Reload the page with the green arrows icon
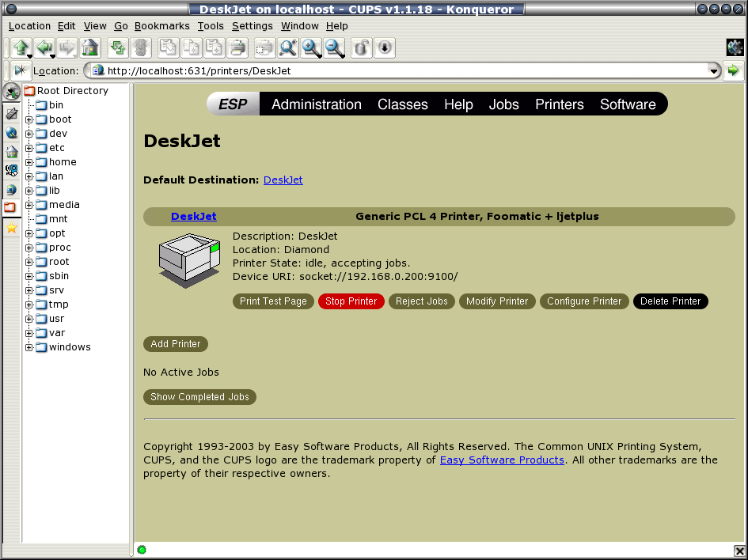This screenshot has height=560, width=748. click(117, 47)
